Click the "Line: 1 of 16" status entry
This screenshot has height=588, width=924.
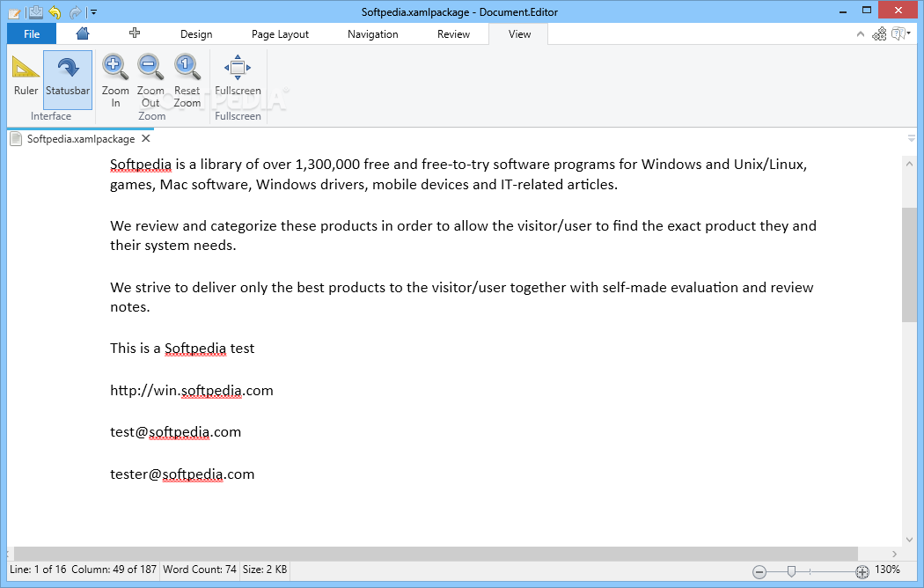38,570
